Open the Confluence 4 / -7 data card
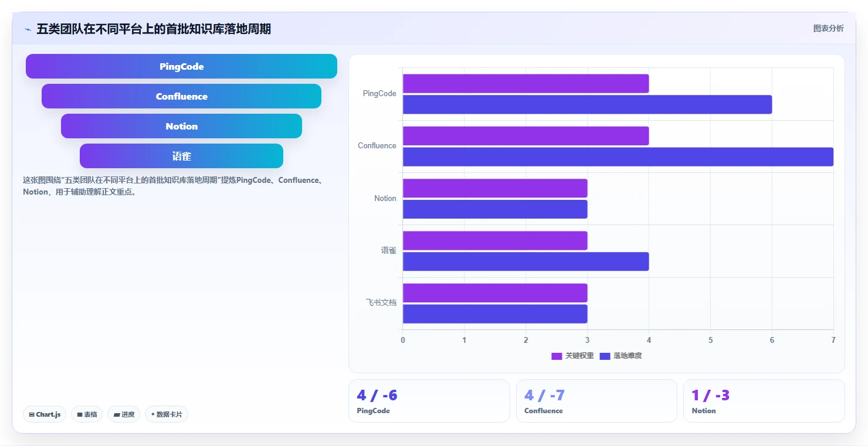 pos(596,401)
